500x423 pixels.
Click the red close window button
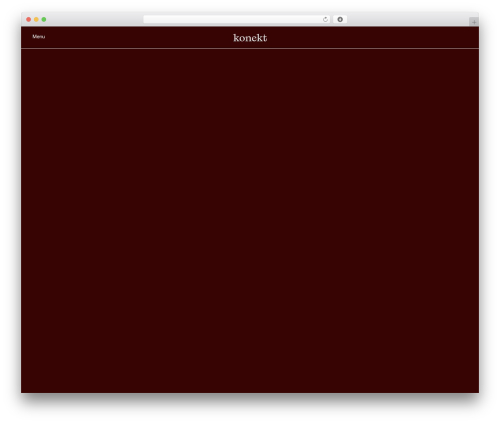[29, 19]
